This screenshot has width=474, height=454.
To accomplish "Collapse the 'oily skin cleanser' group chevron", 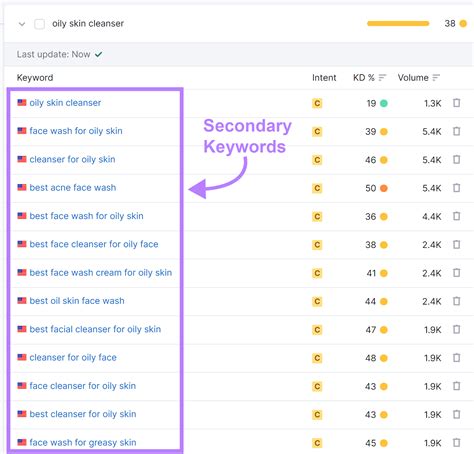I will pyautogui.click(x=22, y=24).
